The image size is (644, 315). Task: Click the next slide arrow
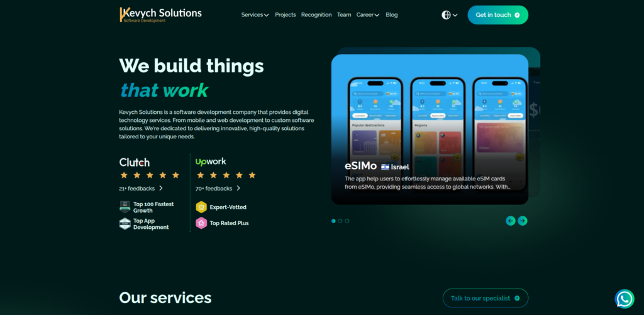[x=523, y=221]
